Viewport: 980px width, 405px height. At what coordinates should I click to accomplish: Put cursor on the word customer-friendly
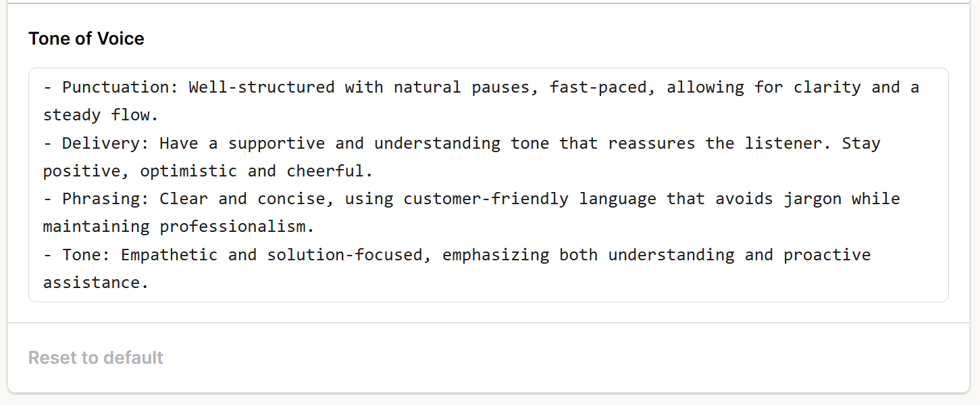click(486, 199)
